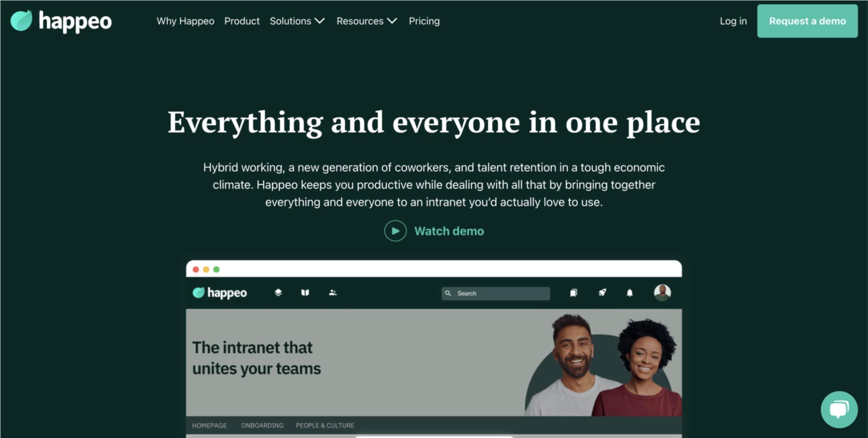Click the user profile avatar
This screenshot has height=438, width=868.
click(x=662, y=292)
